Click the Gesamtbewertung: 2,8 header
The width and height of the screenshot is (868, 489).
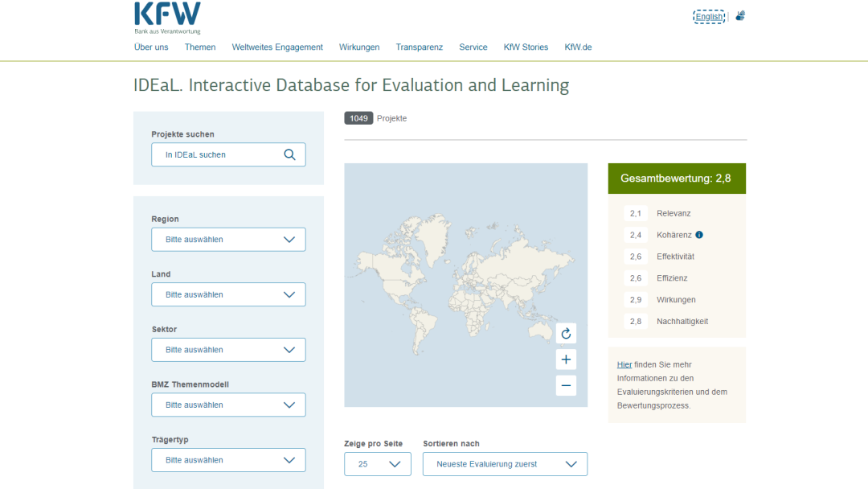677,179
